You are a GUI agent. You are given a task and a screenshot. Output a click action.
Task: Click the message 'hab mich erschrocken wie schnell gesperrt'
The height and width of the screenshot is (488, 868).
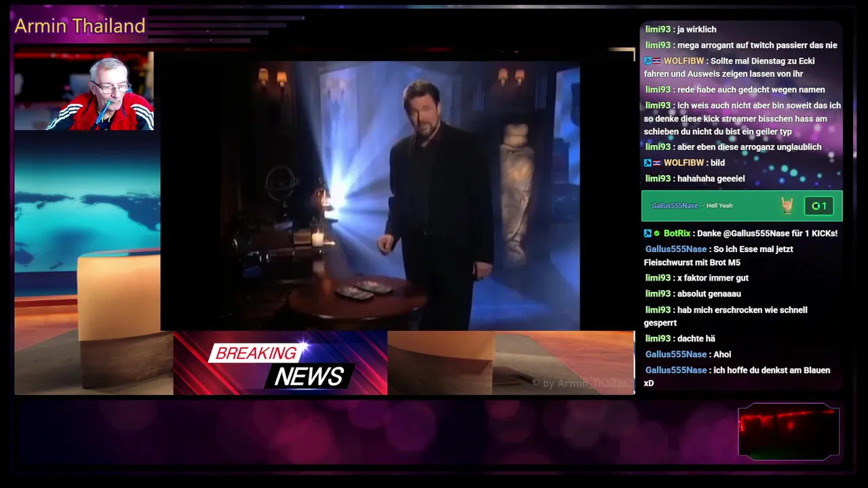pos(726,317)
